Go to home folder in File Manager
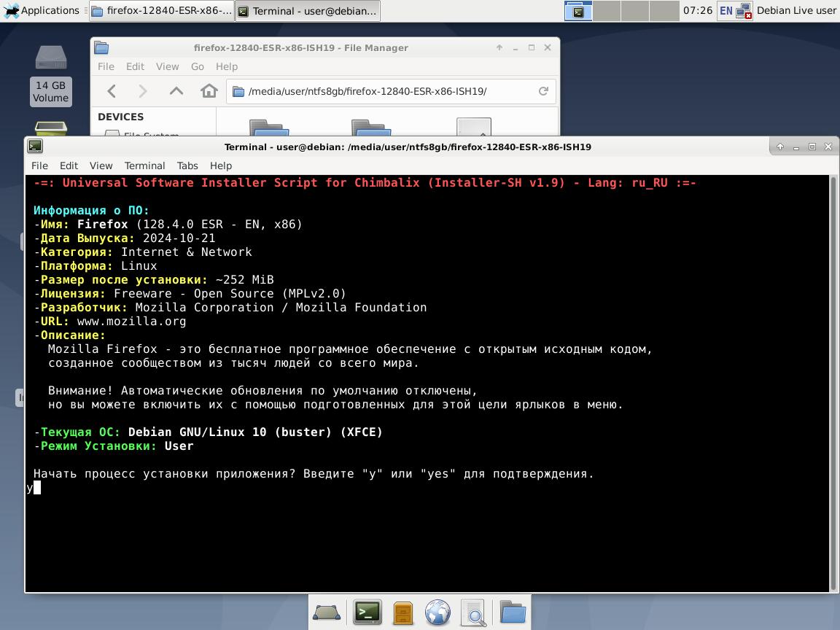 click(209, 91)
